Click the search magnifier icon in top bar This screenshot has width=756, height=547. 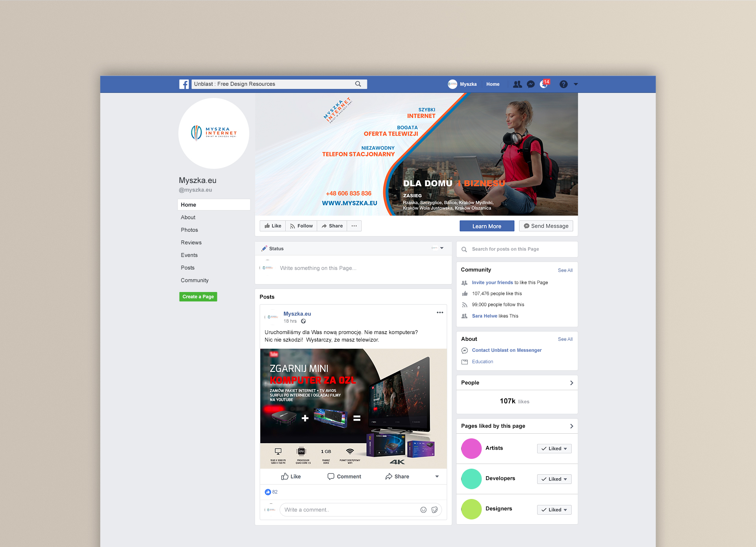pyautogui.click(x=358, y=84)
